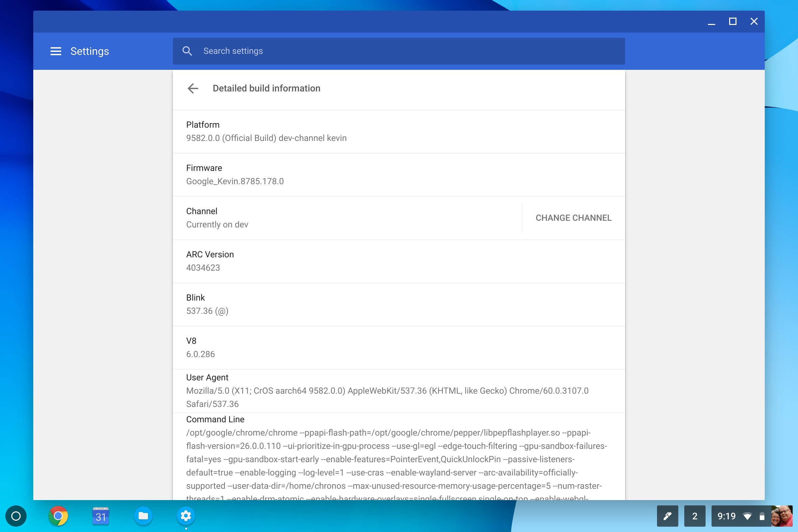Click the battery icon in the status area
Image resolution: width=798 pixels, height=532 pixels.
coord(761,516)
